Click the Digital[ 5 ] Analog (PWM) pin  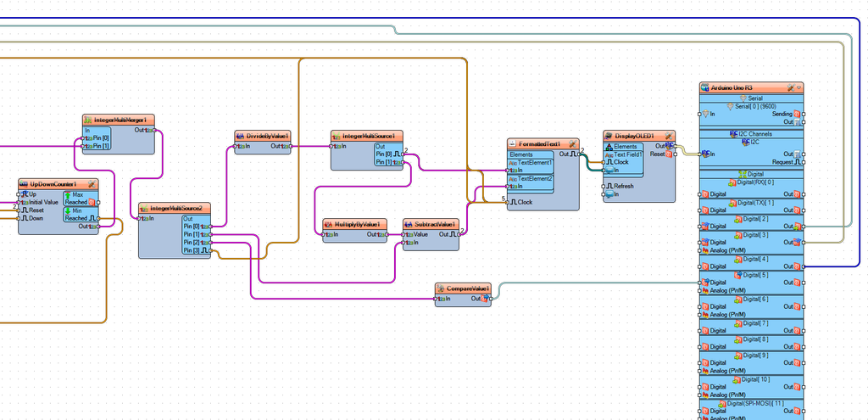pyautogui.click(x=700, y=290)
